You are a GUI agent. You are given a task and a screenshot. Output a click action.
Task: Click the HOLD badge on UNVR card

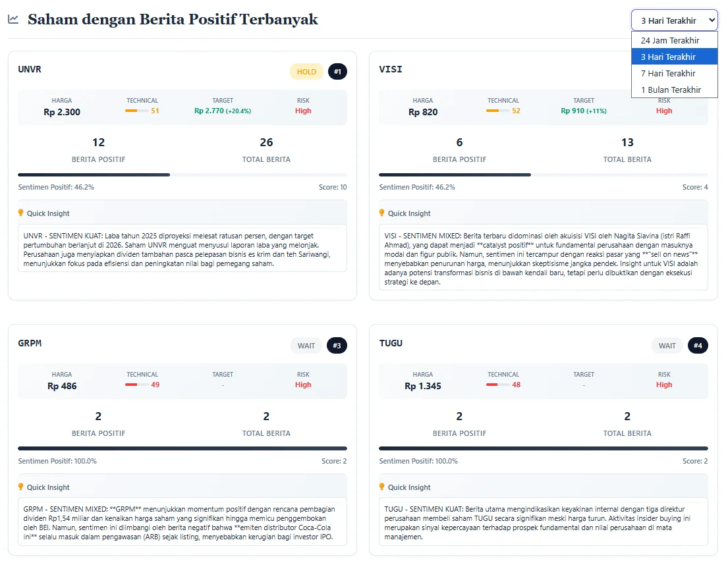306,72
